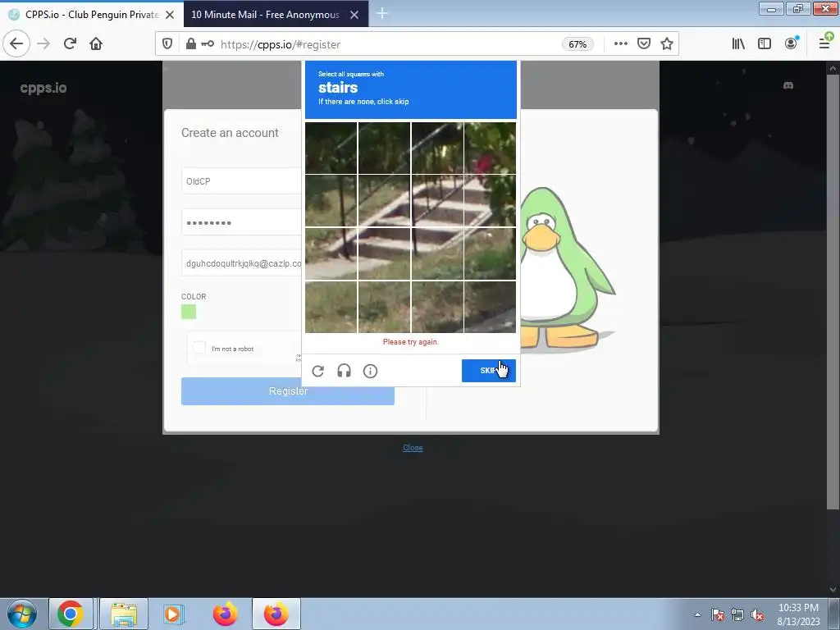This screenshot has width=840, height=630.
Task: Open the Windows Start menu
Action: 22,614
